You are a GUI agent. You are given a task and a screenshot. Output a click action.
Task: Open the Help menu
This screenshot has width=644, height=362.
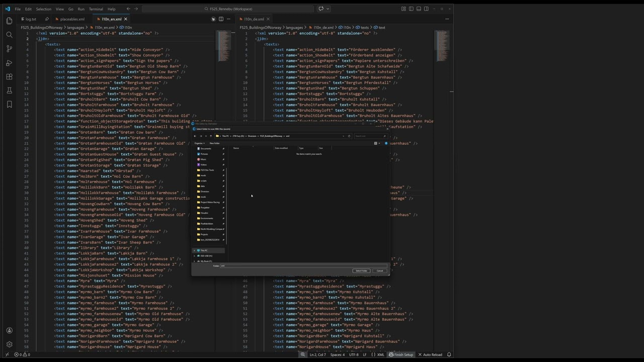click(111, 9)
